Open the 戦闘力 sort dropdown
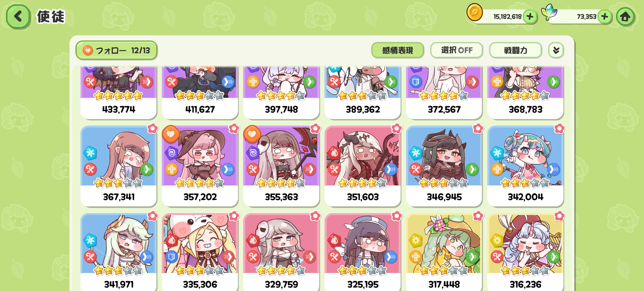This screenshot has width=644, height=291. pyautogui.click(x=515, y=50)
